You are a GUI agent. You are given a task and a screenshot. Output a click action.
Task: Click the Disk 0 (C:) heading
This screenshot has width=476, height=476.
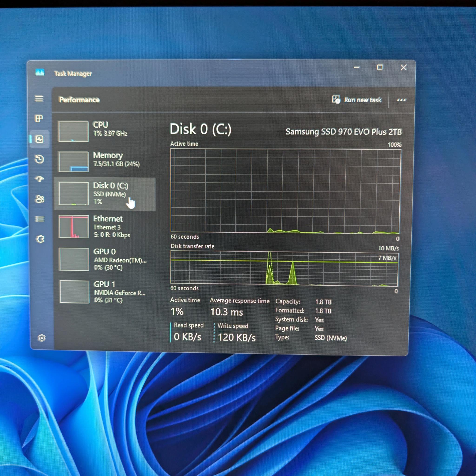(x=201, y=129)
